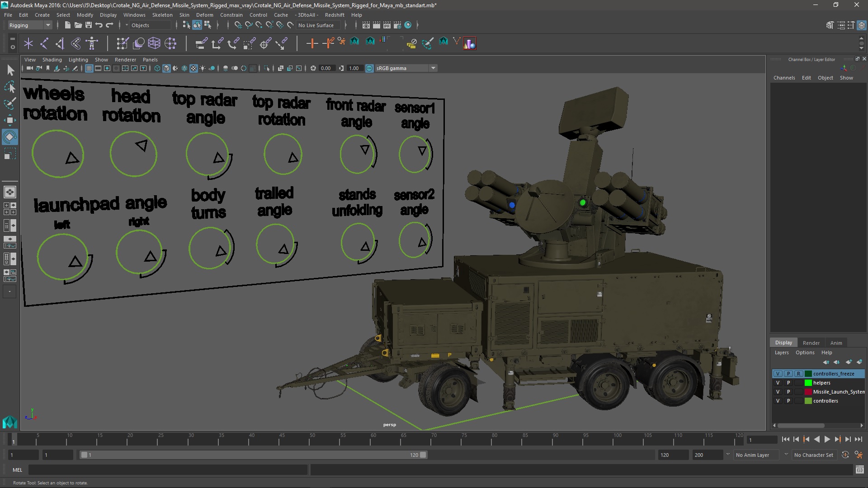
Task: Toggle visibility of controllers_freeze layer
Action: click(778, 374)
